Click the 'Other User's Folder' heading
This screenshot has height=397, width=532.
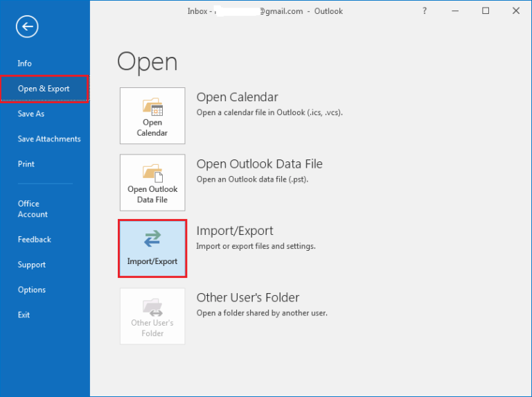click(x=248, y=298)
